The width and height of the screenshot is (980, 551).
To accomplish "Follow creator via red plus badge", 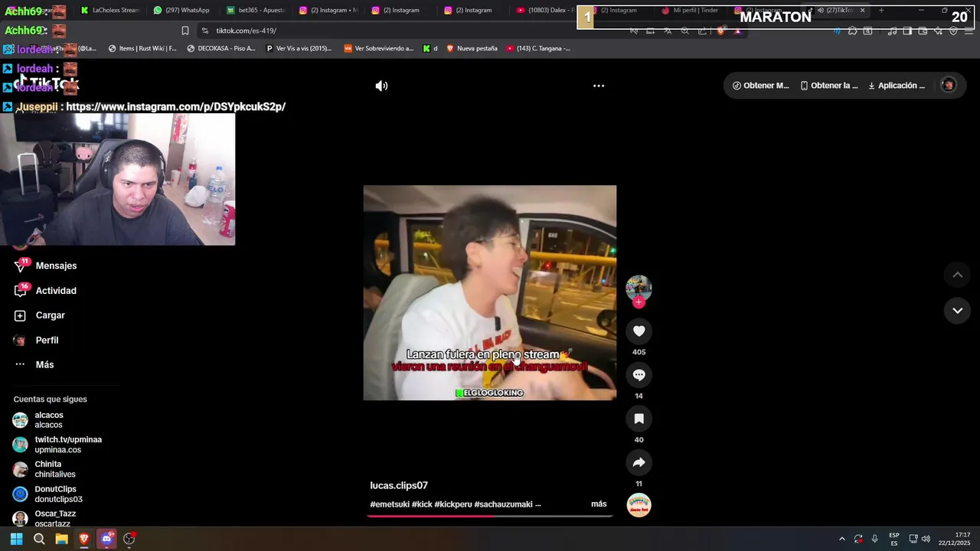I will [639, 302].
